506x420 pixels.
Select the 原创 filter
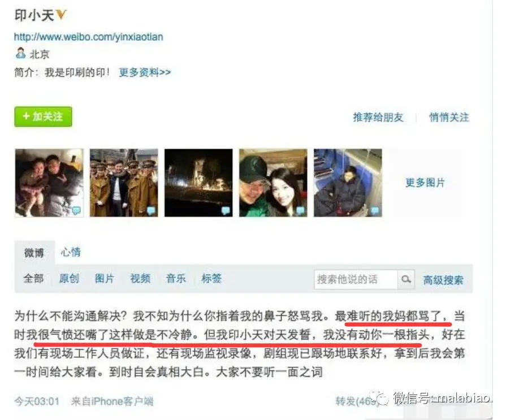tap(69, 278)
